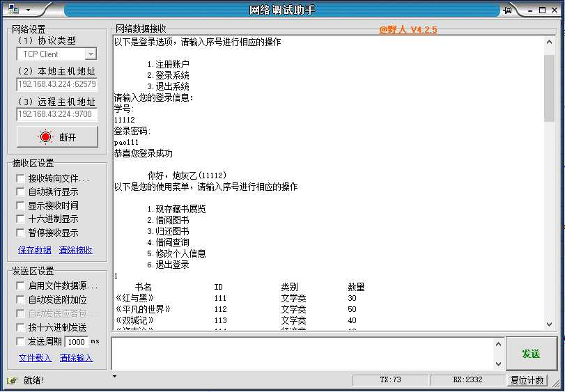Open the small arrow beside the app icon
The image size is (565, 392).
[x=28, y=10]
